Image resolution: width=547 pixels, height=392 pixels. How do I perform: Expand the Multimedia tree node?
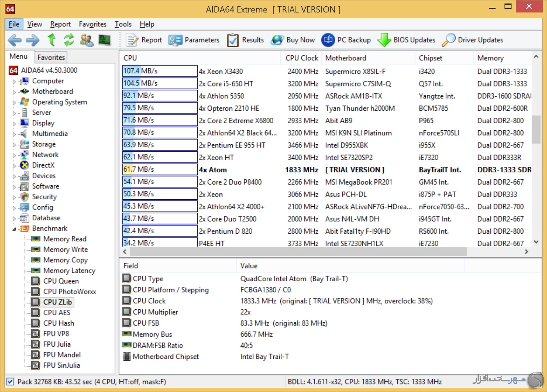coord(14,134)
